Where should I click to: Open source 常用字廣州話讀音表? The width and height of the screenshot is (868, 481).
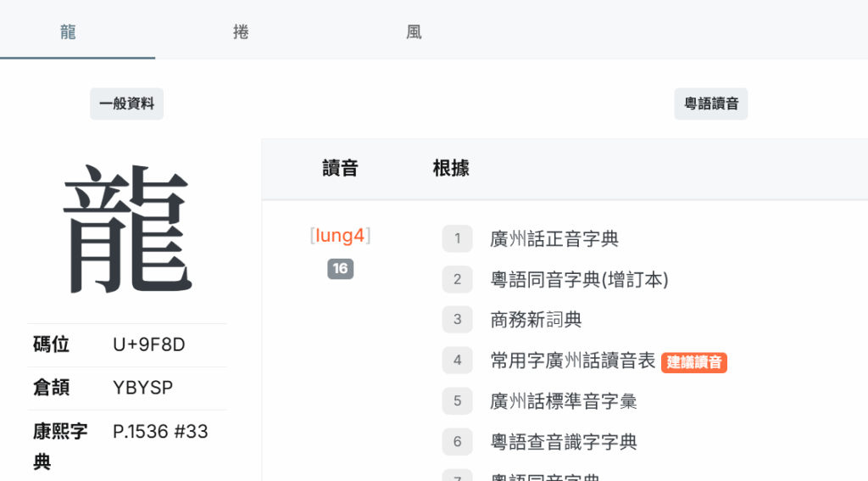573,361
